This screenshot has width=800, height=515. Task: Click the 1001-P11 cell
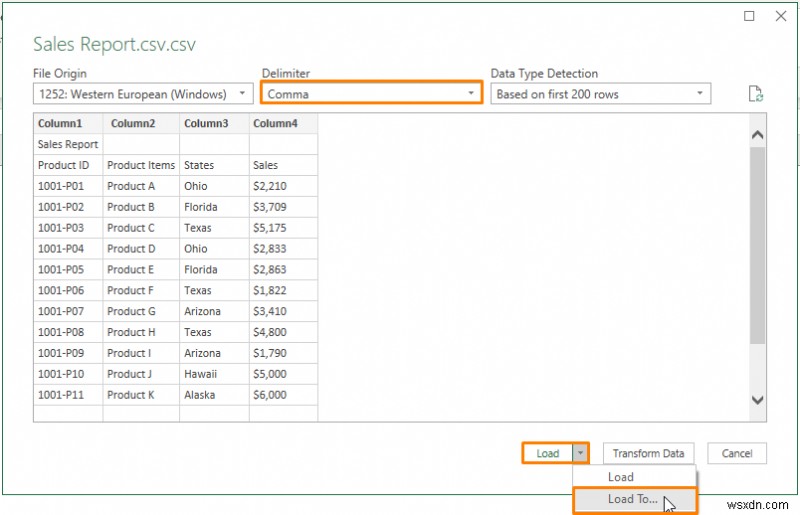click(x=68, y=396)
